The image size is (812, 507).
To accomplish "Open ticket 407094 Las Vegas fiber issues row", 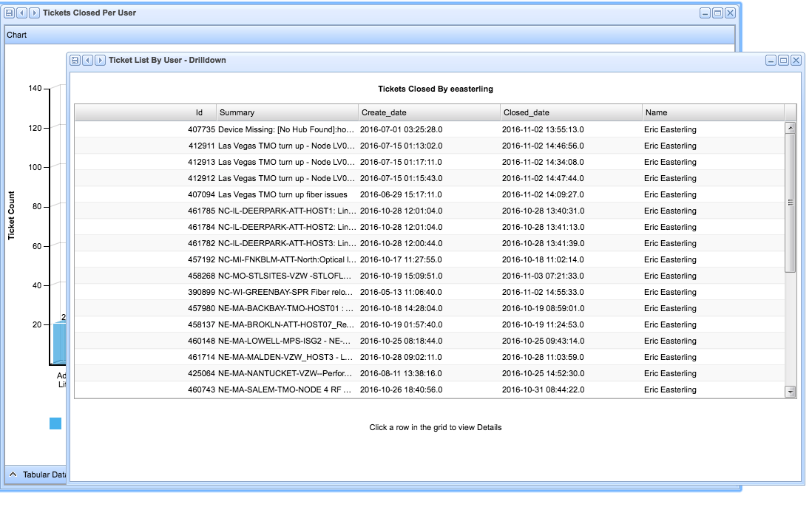I will 429,194.
